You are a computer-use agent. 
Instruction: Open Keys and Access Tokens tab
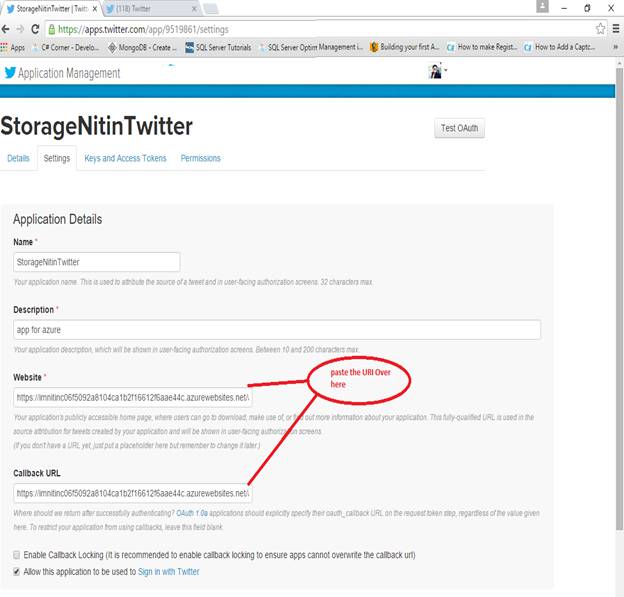125,158
